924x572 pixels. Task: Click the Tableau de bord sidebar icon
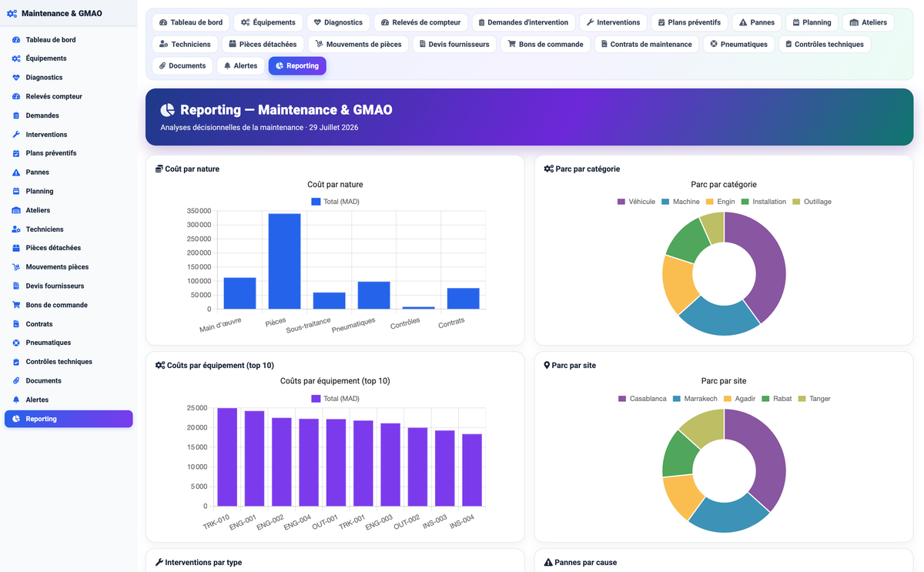click(16, 39)
